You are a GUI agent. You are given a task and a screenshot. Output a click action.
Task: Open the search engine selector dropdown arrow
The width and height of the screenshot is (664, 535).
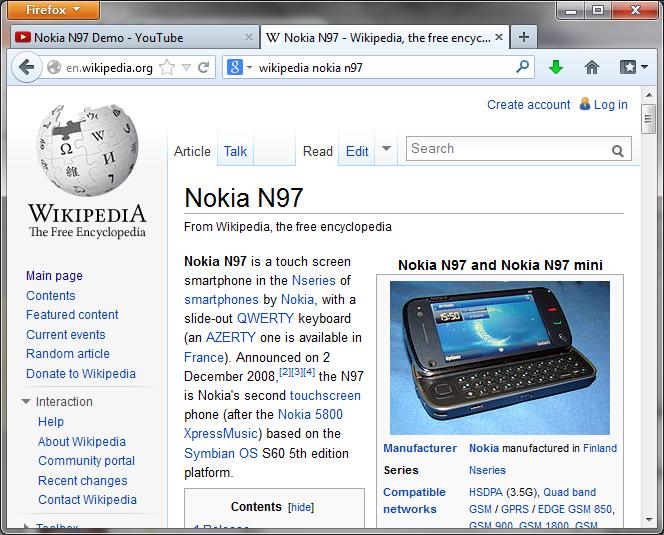coord(249,67)
